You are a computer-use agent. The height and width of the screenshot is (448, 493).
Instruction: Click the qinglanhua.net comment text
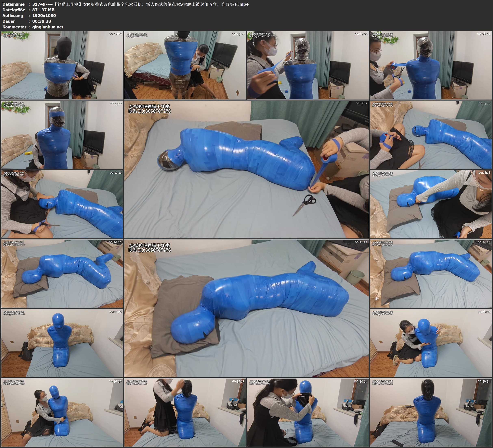(48, 27)
